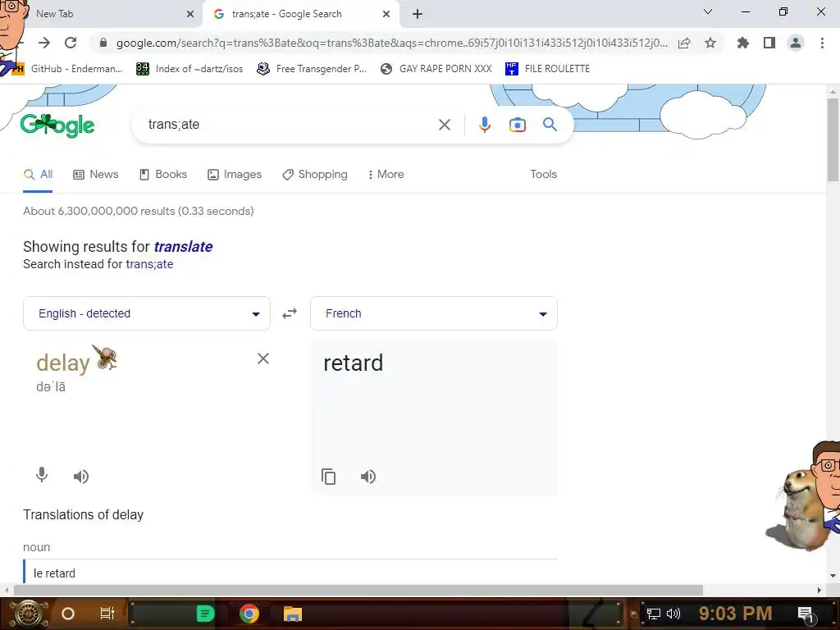Open the FILE ROULETTE bookmark
This screenshot has width=840, height=630.
pos(547,69)
